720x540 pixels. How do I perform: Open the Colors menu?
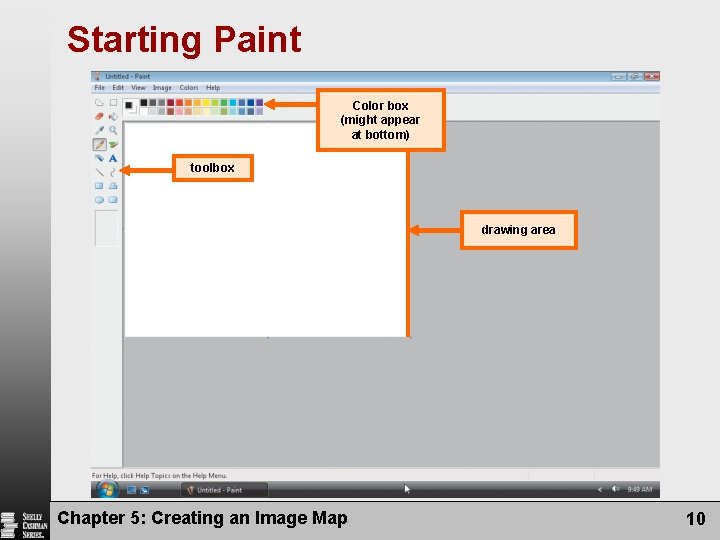(x=189, y=87)
